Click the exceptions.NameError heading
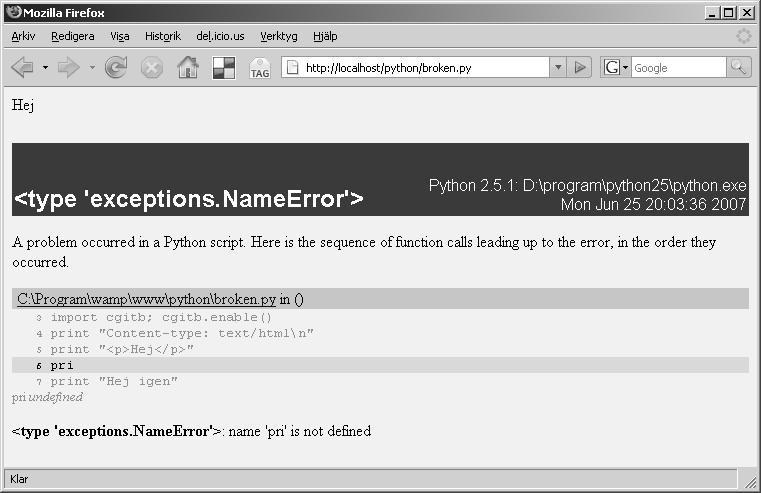761x493 pixels. pos(189,199)
